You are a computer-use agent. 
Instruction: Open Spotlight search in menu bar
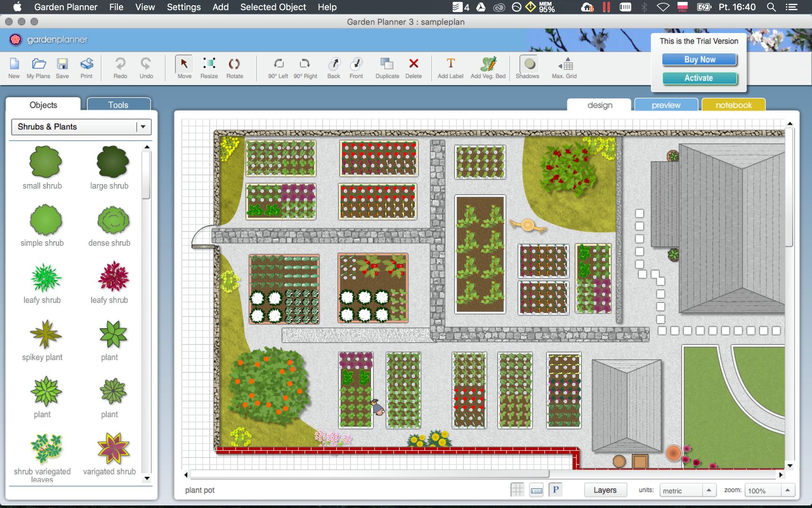click(x=771, y=7)
